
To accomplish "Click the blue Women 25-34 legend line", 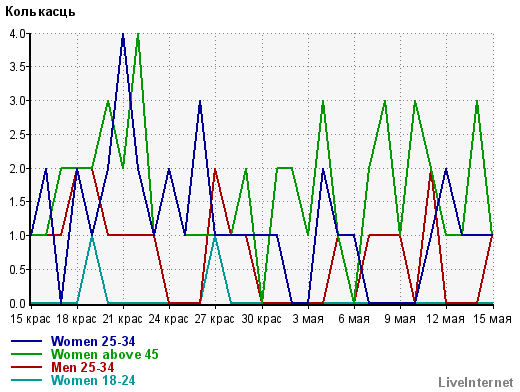I will tap(27, 341).
